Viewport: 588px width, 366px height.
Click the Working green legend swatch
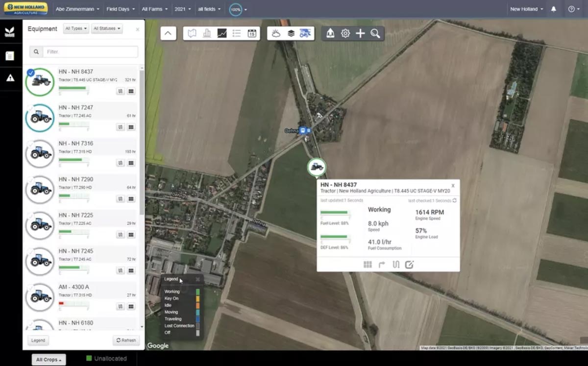pyautogui.click(x=198, y=292)
